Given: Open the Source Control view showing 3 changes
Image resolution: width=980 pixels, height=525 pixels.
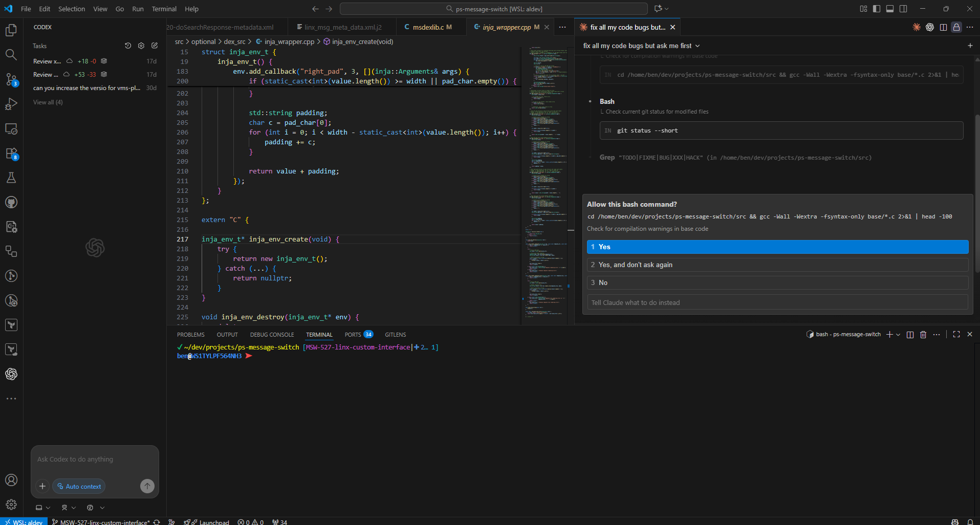Looking at the screenshot, I should 11,79.
